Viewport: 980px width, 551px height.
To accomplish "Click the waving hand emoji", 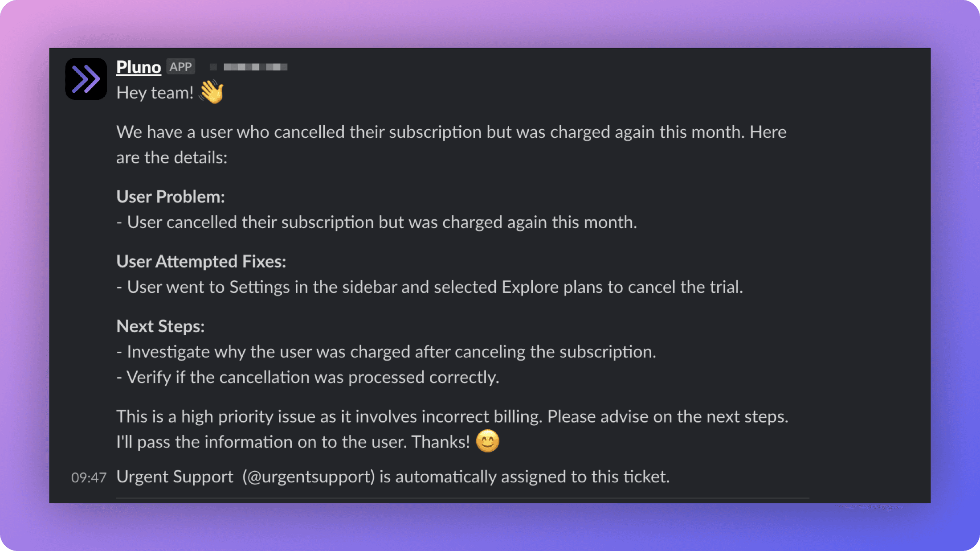I will pos(212,92).
